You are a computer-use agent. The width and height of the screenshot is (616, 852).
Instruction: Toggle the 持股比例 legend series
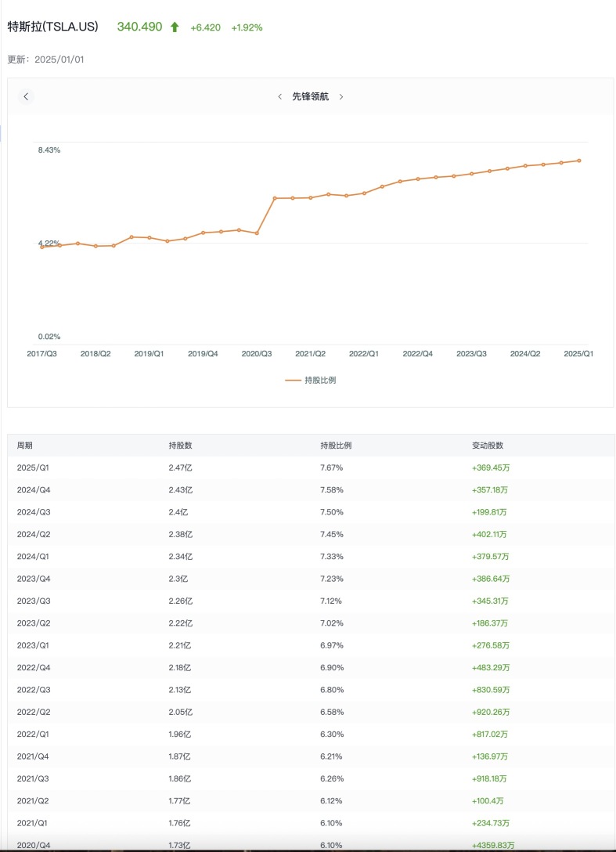click(311, 381)
